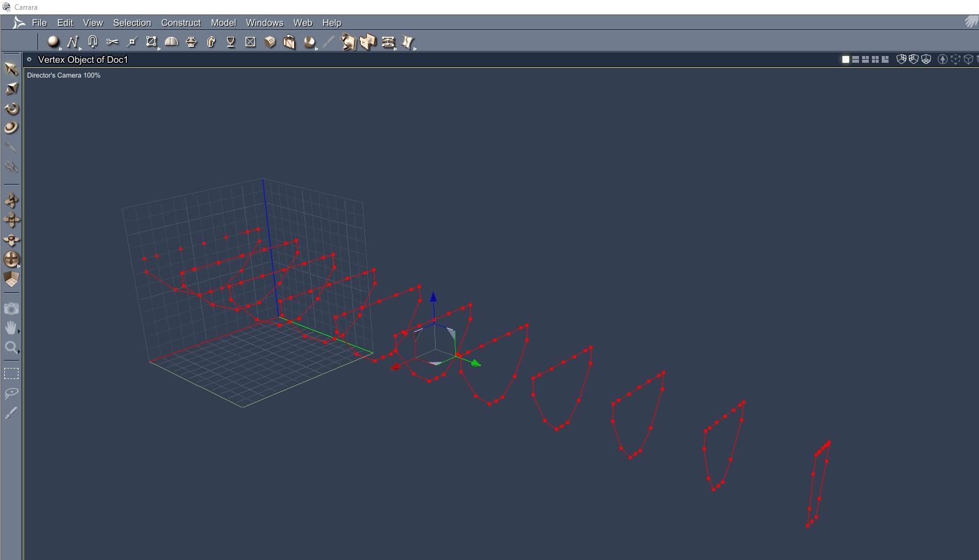Screen dimensions: 979x560
Task: Click the dimmed eyedropper tool
Action: tap(11, 147)
